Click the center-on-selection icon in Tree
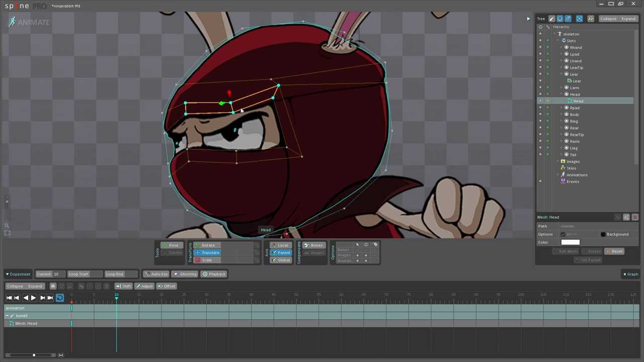644x362 pixels. [579, 19]
